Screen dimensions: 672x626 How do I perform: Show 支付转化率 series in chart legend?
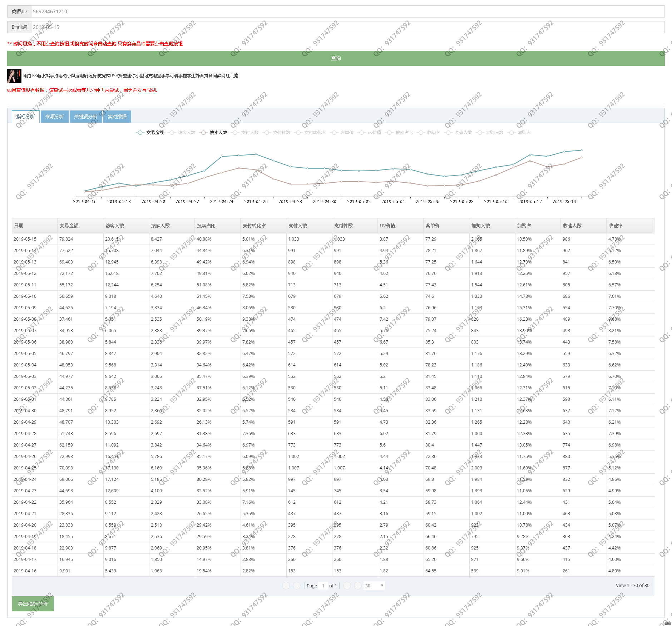310,133
